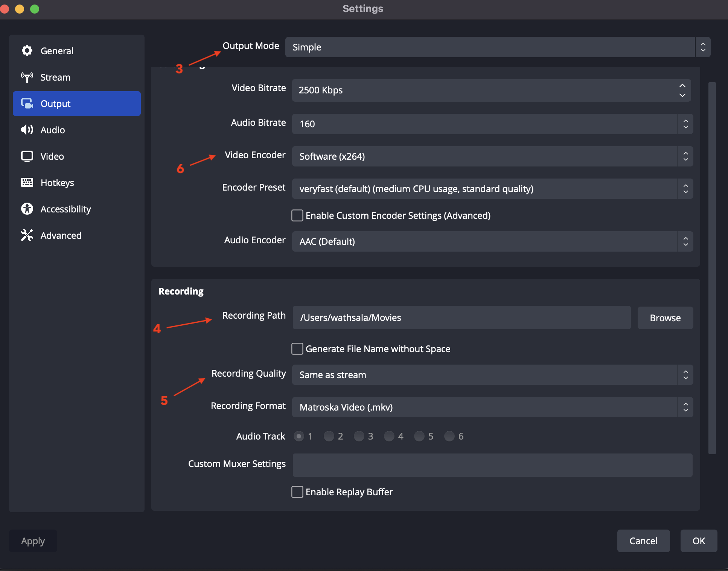
Task: Click the Cancel button
Action: (643, 541)
